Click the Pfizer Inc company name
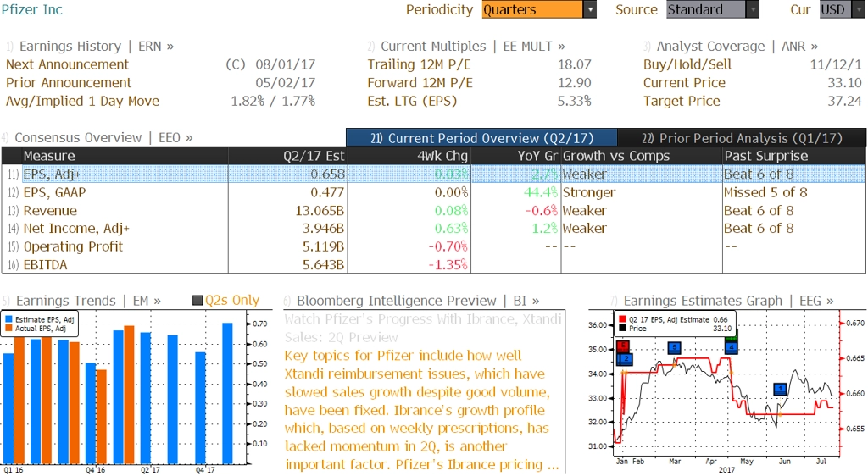The height and width of the screenshot is (476, 868). pos(32,9)
